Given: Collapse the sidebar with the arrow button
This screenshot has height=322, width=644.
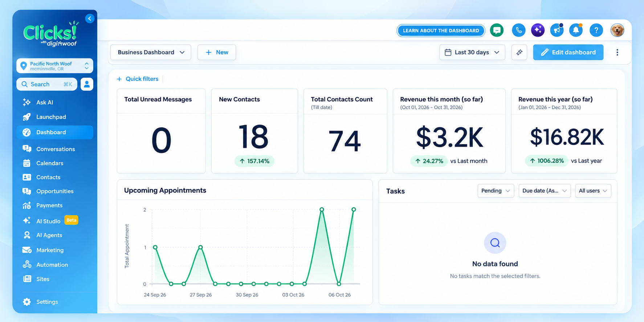Looking at the screenshot, I should (x=90, y=19).
